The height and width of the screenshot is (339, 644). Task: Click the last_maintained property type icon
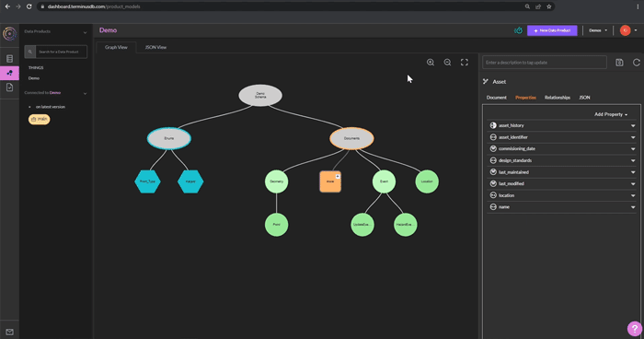[493, 172]
